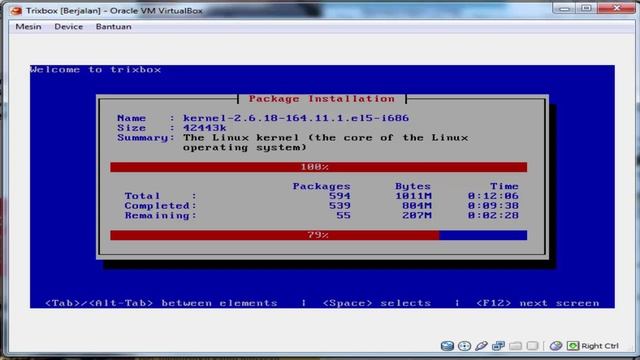This screenshot has width=640, height=360.
Task: Open the Bantuan menu
Action: [113, 27]
